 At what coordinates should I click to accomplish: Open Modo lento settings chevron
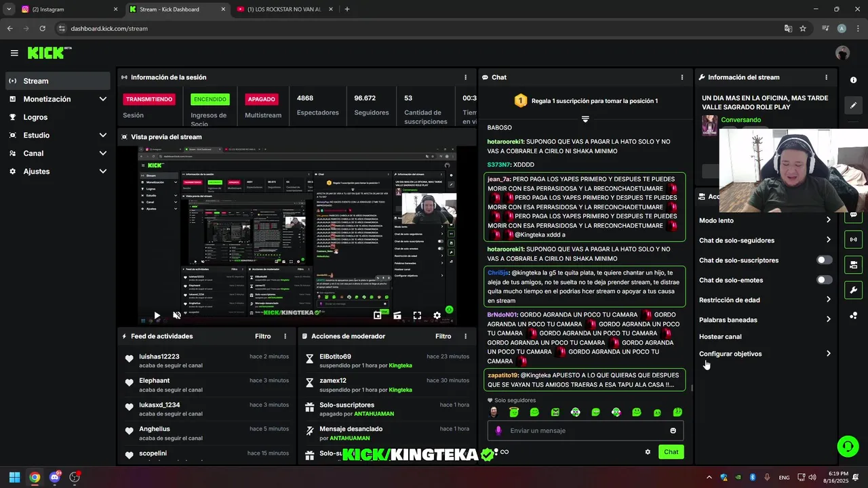pyautogui.click(x=828, y=220)
